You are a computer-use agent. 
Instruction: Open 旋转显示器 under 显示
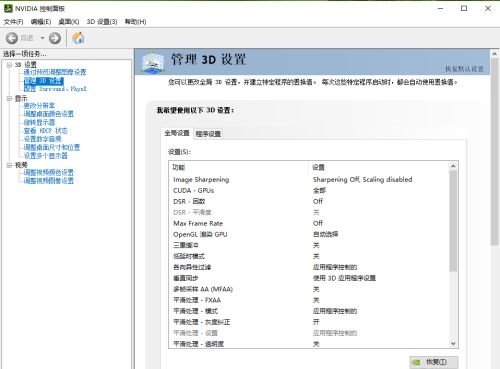coord(39,122)
